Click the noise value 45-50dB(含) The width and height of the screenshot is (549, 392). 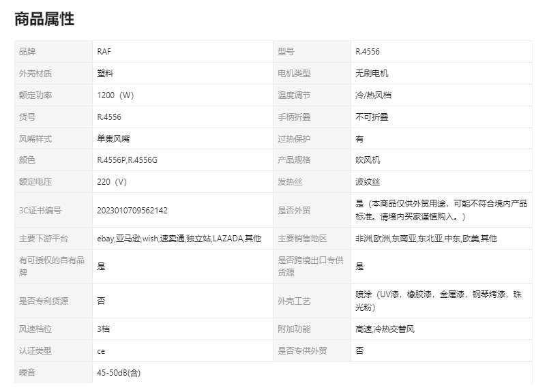[x=119, y=372]
